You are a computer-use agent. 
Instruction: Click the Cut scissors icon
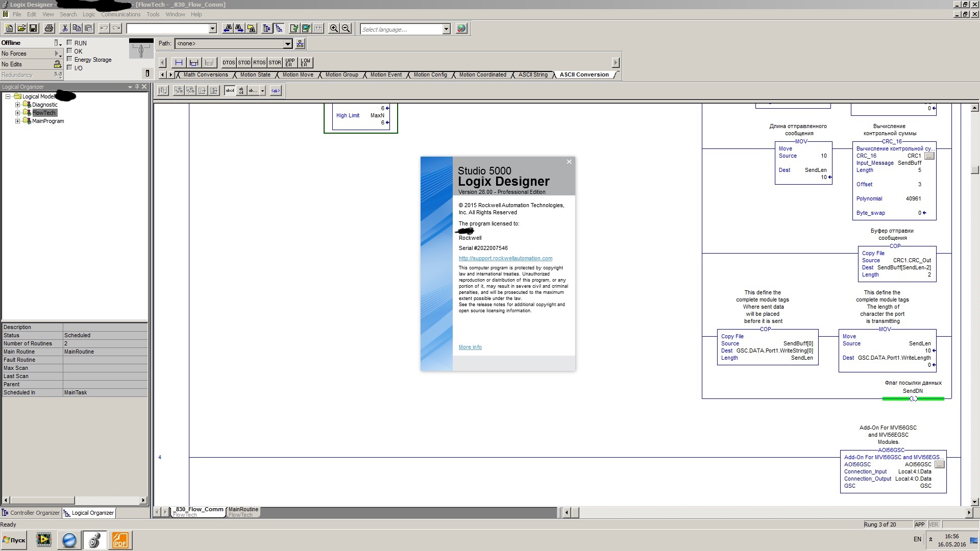(x=65, y=29)
